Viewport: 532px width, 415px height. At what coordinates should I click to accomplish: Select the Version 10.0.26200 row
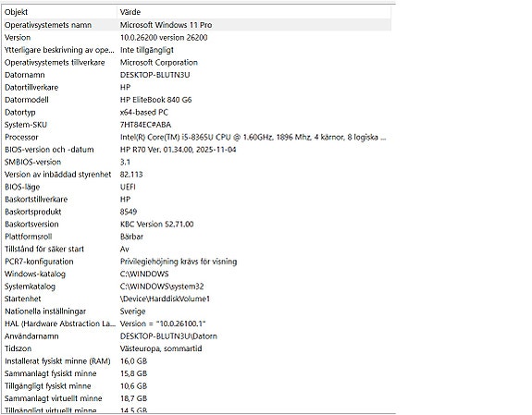coord(196,37)
